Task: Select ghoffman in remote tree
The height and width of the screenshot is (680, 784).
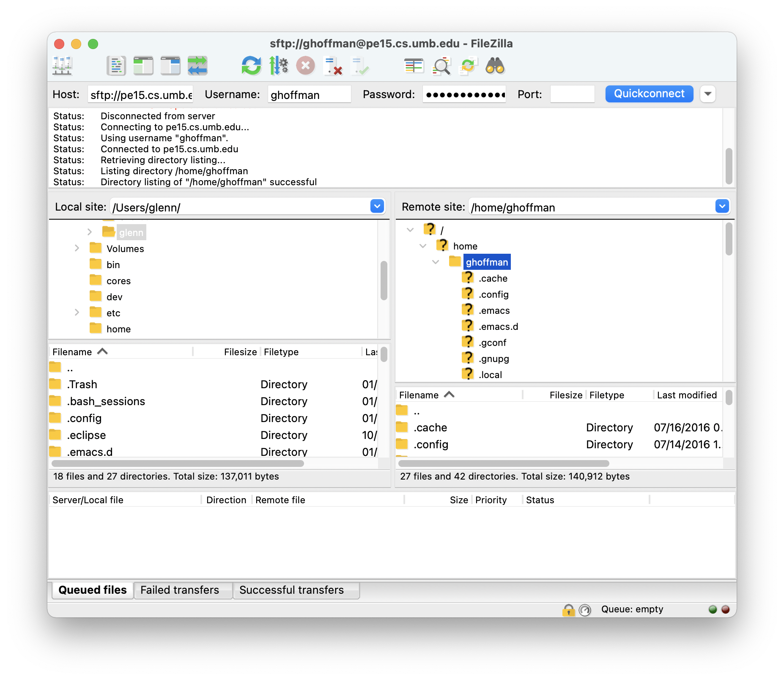Action: 487,262
